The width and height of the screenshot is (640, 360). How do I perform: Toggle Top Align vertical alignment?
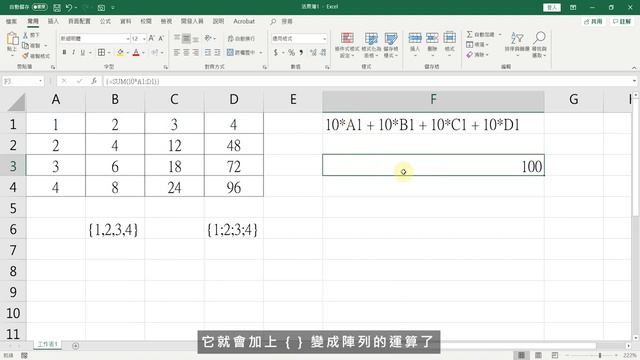[x=177, y=38]
